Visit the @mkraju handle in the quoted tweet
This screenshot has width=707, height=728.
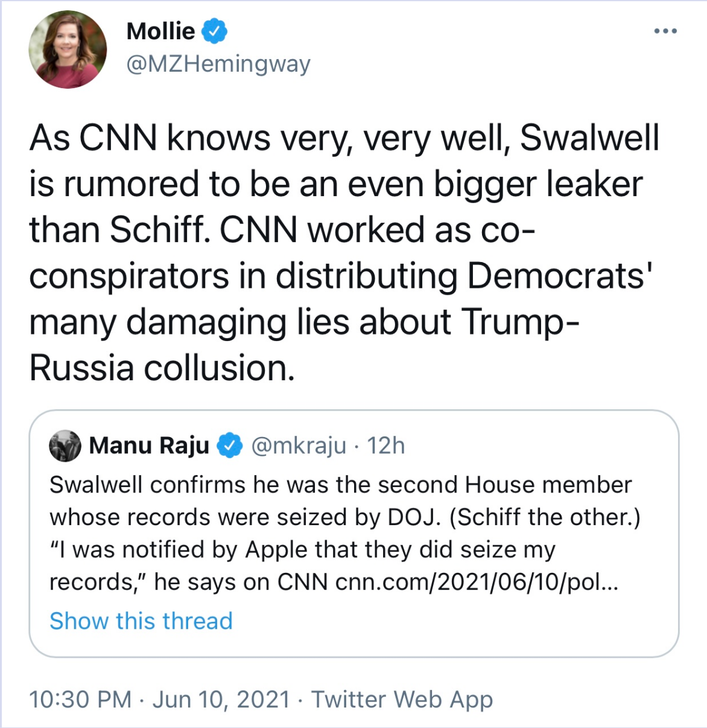pyautogui.click(x=298, y=445)
